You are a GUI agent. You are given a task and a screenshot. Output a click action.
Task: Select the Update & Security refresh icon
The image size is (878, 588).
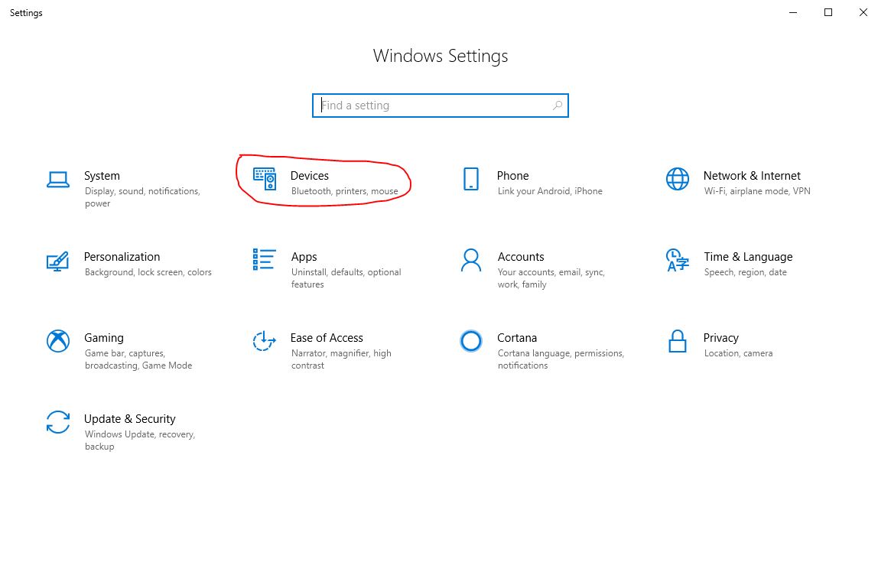[58, 422]
